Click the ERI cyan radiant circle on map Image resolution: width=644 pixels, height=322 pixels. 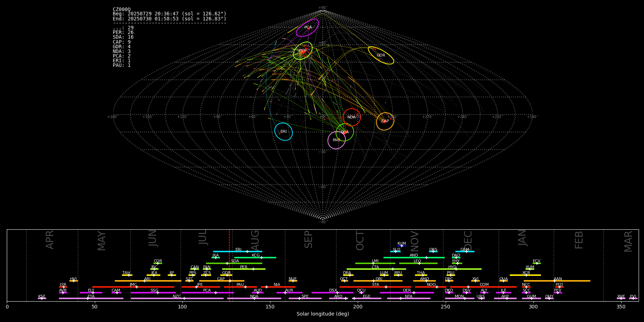coord(284,132)
